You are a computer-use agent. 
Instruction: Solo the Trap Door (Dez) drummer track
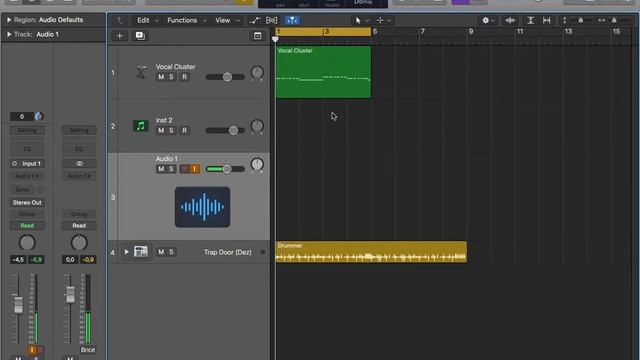[171, 252]
